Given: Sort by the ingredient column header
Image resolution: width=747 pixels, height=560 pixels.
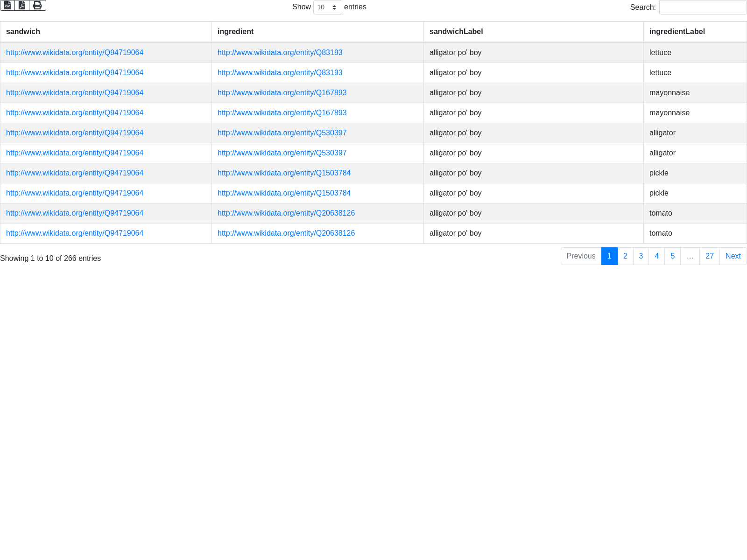Looking at the screenshot, I should pos(235,32).
